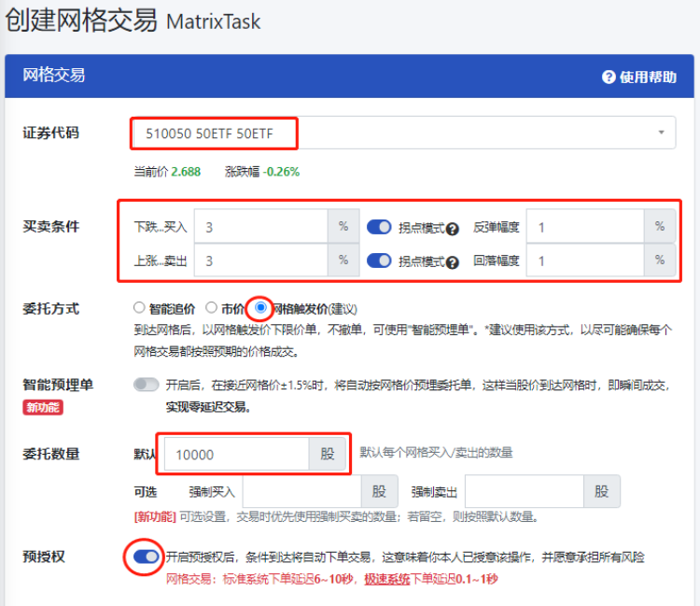
Task: Click the 当前价 2.688 value
Action: [186, 172]
